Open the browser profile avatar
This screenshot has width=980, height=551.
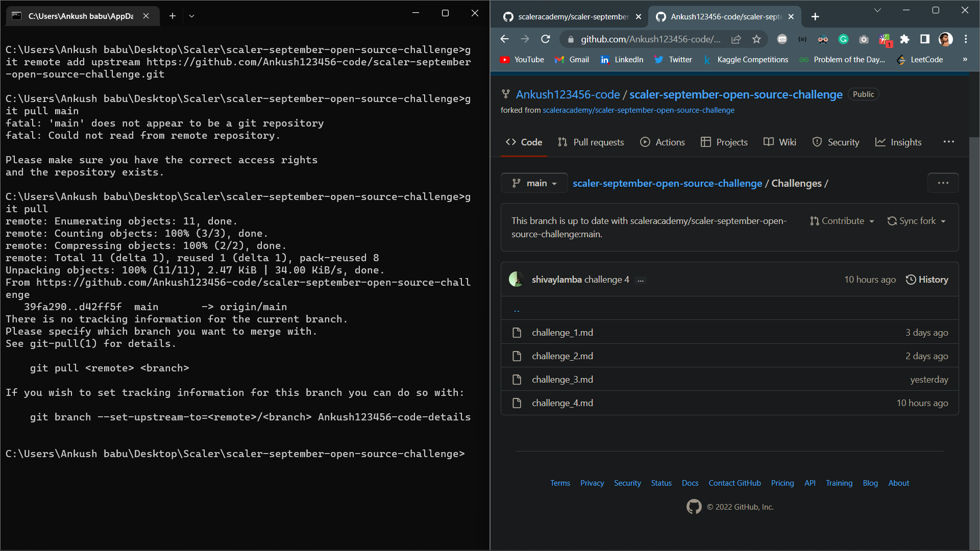(x=946, y=39)
